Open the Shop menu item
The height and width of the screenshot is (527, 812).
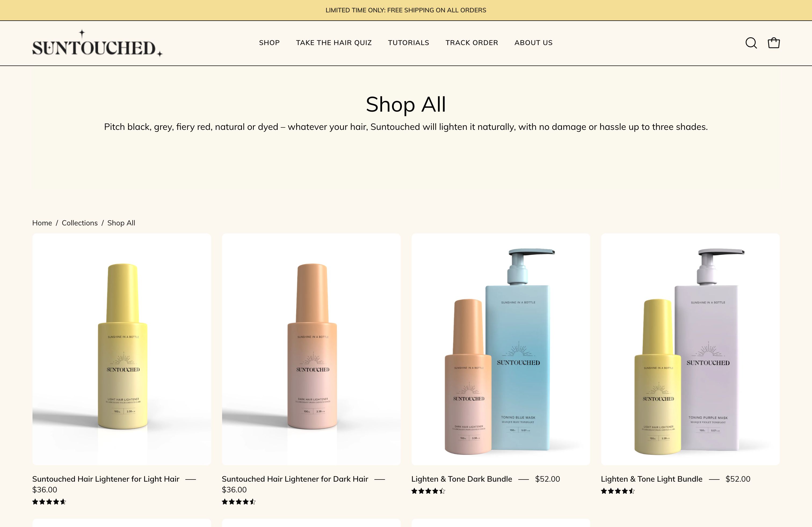tap(269, 43)
